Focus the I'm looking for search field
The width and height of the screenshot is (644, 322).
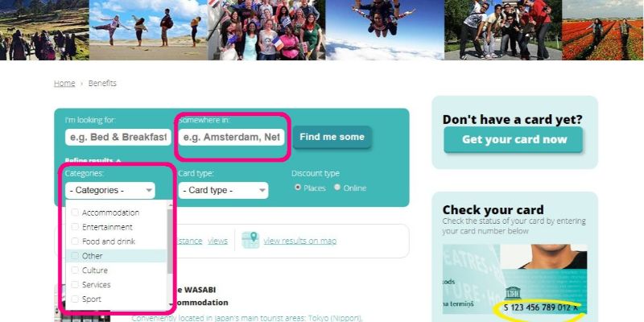[118, 137]
